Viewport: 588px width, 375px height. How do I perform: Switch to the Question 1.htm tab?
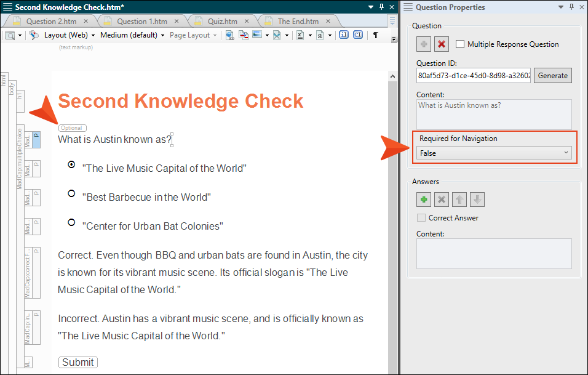tap(142, 22)
